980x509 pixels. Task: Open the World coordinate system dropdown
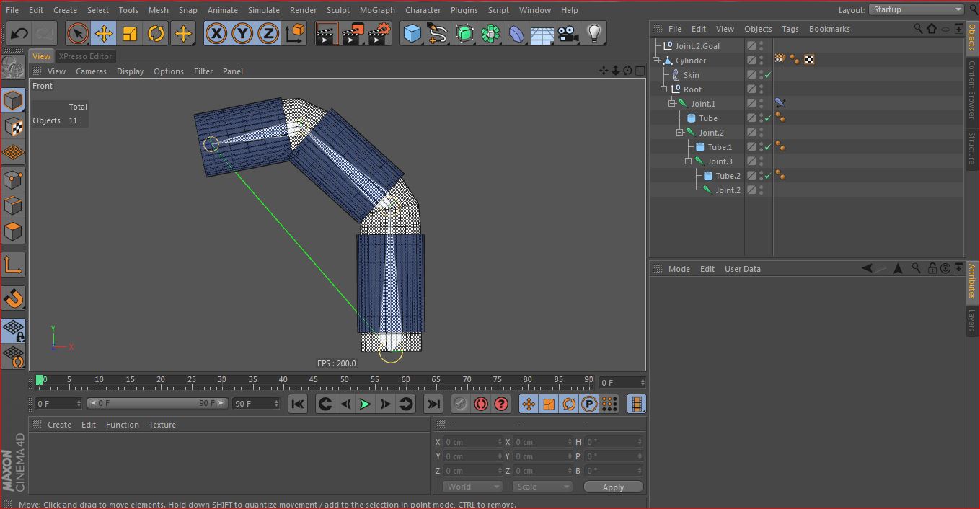(472, 487)
